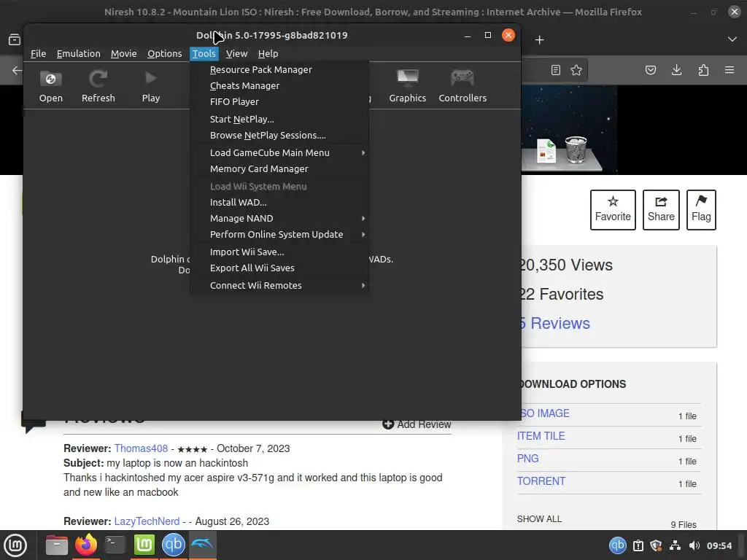The width and height of the screenshot is (747, 560).
Task: Open the PNG download link
Action: tap(528, 459)
